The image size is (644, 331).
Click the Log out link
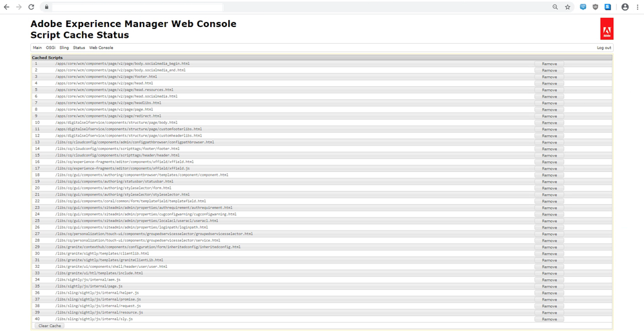[x=604, y=48]
